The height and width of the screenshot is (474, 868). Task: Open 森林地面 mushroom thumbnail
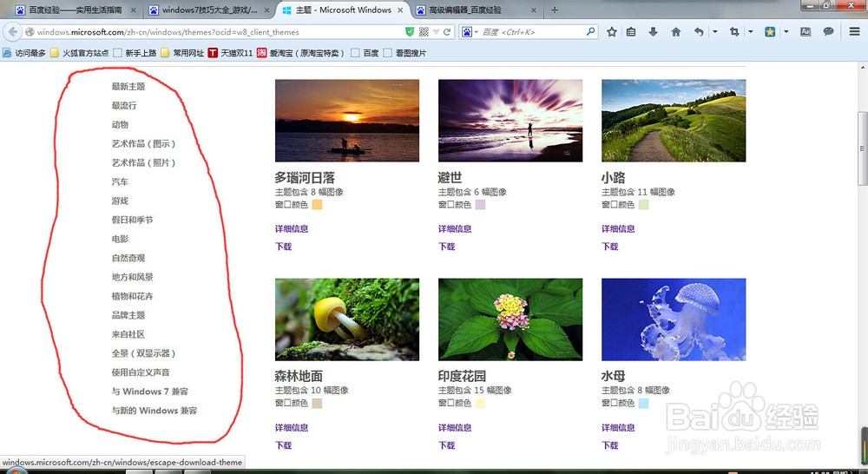pos(347,319)
